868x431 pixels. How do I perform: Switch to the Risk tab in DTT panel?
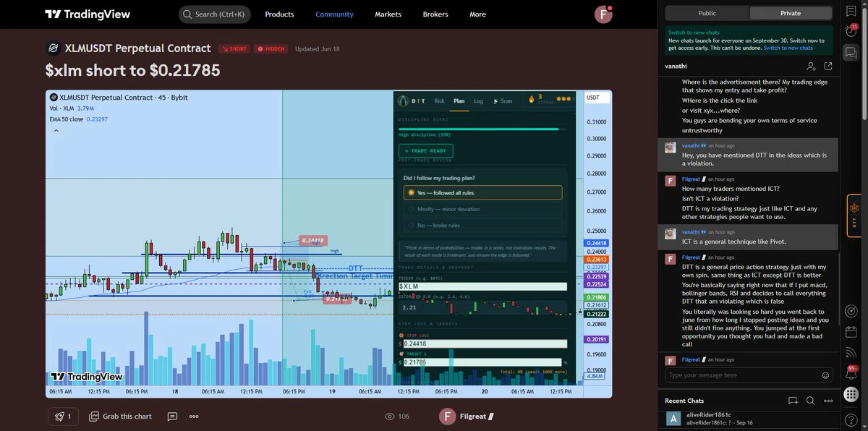439,101
